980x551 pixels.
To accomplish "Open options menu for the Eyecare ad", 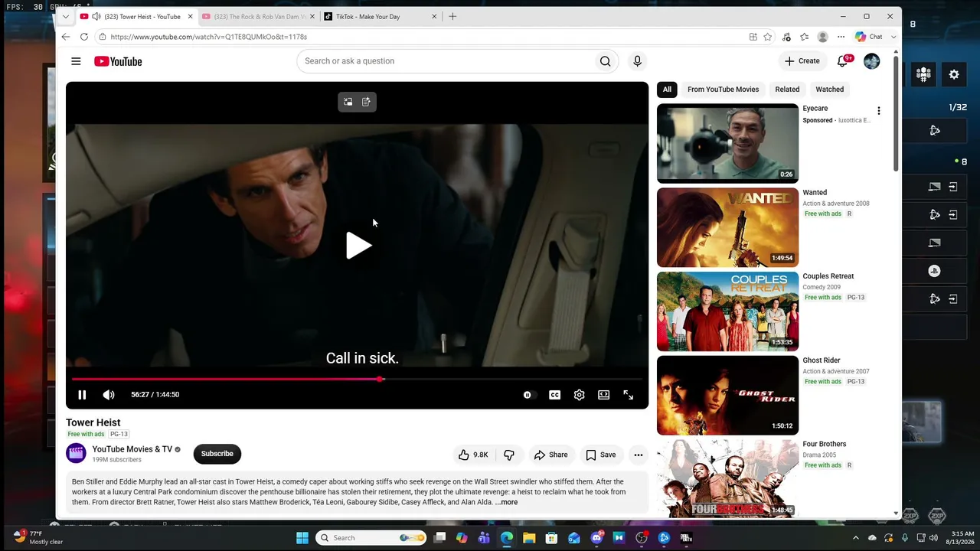I will click(879, 111).
